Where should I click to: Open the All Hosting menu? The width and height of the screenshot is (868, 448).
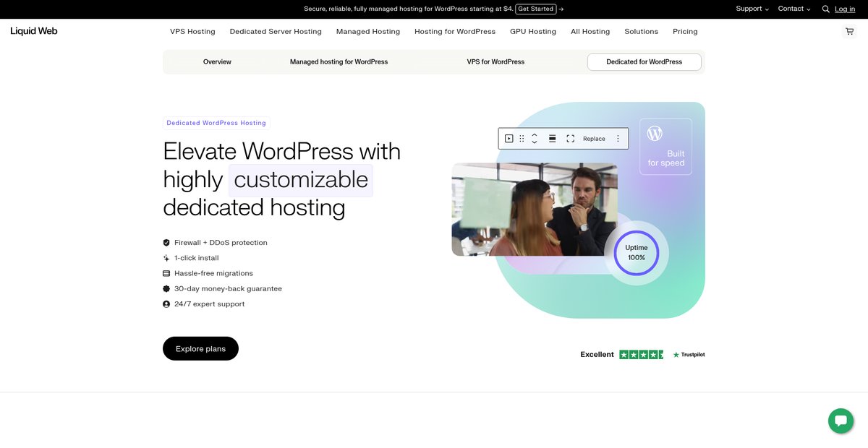pos(590,32)
